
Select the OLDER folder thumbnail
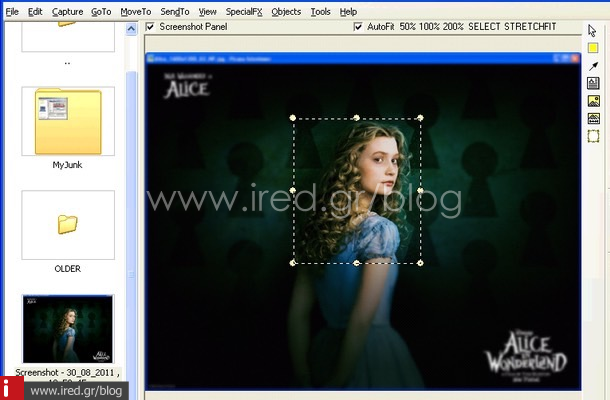[x=68, y=225]
